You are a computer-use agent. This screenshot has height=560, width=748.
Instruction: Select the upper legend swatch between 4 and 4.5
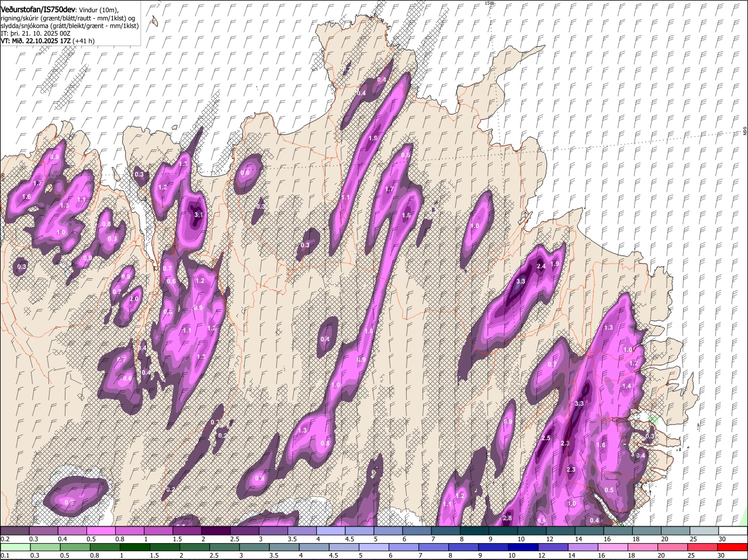(x=331, y=530)
